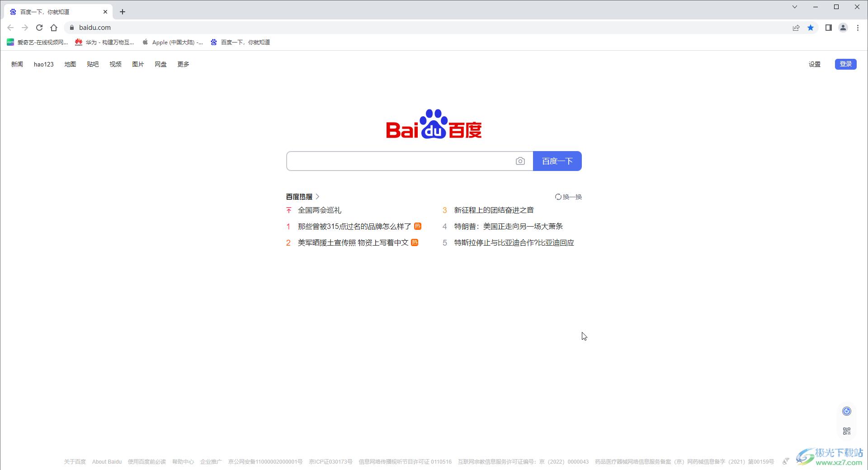Open the 设置 settings menu

coord(815,64)
